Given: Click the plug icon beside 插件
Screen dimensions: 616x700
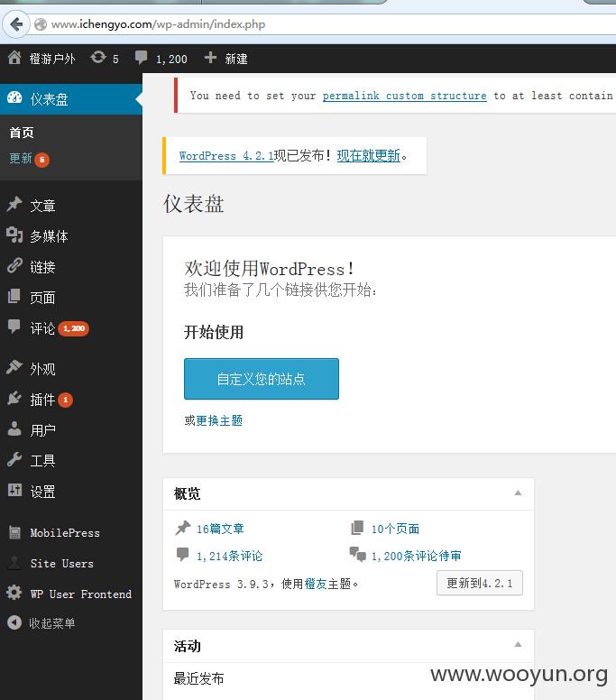Looking at the screenshot, I should [x=14, y=398].
